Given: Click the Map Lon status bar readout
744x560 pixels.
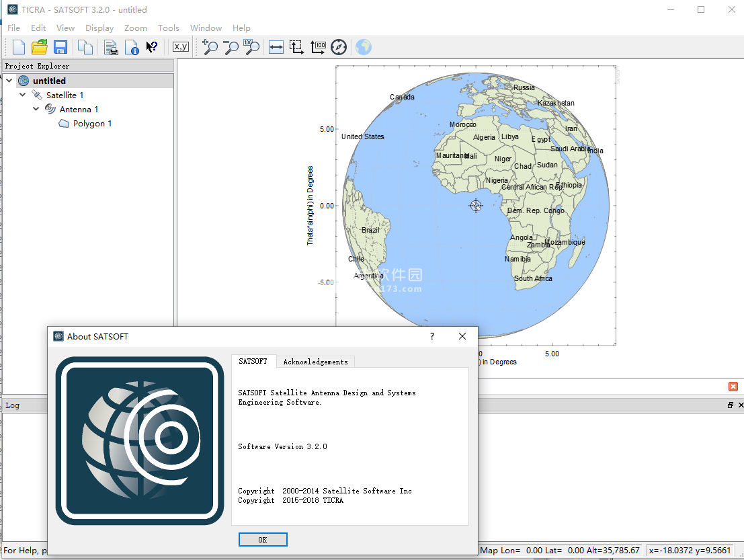Looking at the screenshot, I should click(559, 551).
